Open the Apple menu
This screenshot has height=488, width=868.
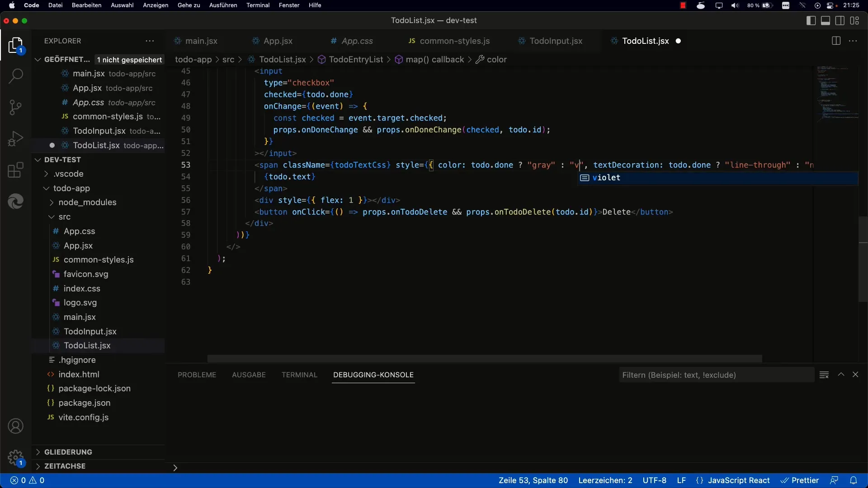pos(12,5)
